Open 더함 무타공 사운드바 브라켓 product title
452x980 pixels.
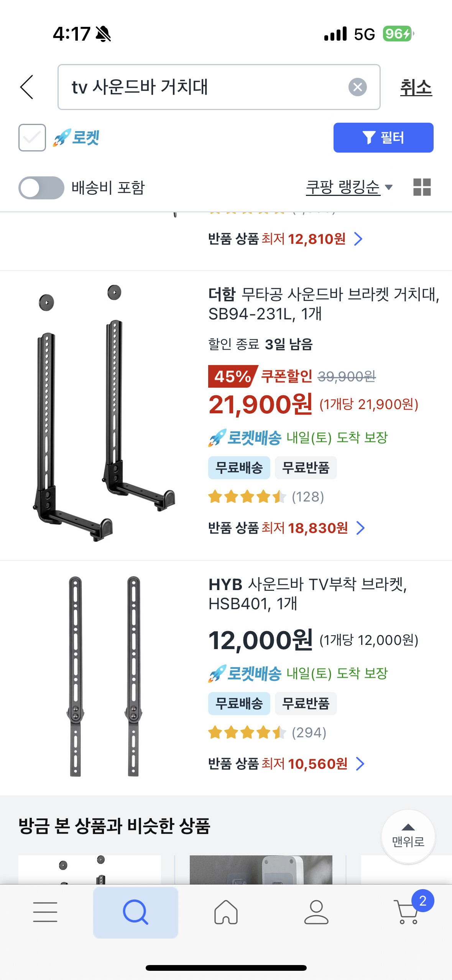pos(324,304)
